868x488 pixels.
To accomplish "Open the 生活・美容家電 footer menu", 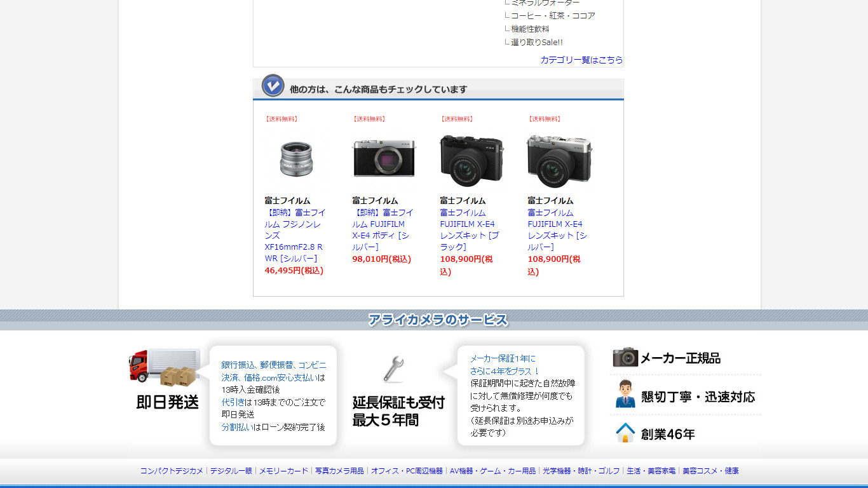I will click(x=651, y=471).
